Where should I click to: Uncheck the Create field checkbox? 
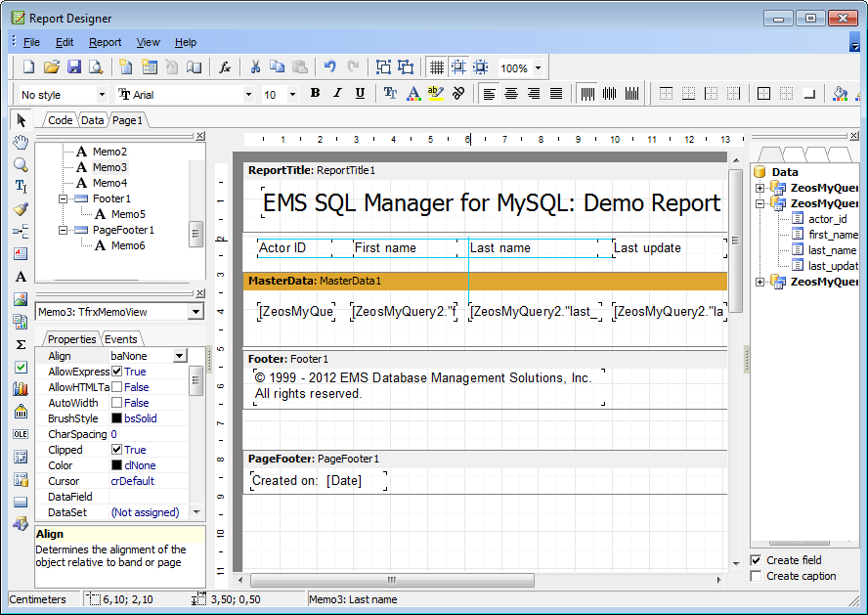756,560
